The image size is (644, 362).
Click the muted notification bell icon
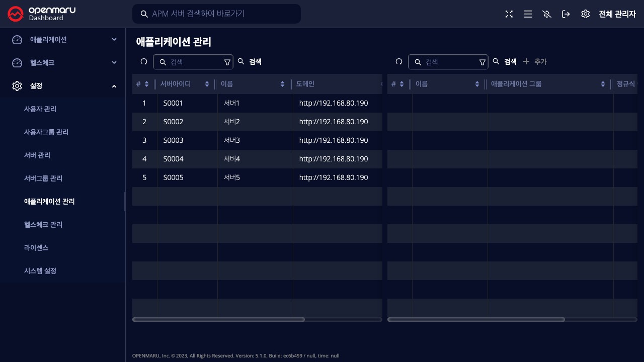[547, 14]
